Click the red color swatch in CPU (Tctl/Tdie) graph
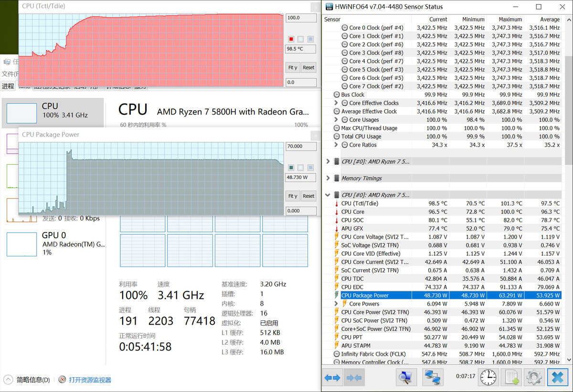 click(291, 39)
